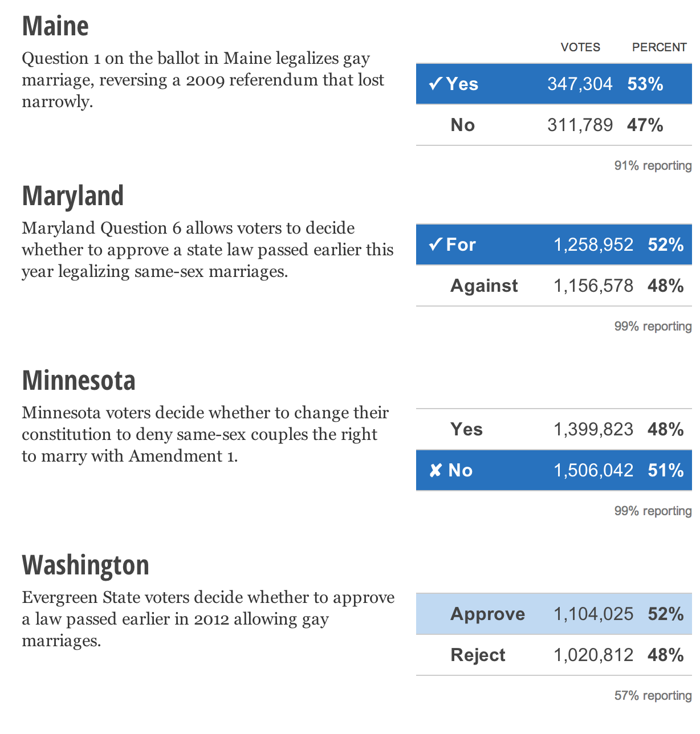Click Washington Reject result row
This screenshot has width=700, height=734.
click(x=554, y=655)
